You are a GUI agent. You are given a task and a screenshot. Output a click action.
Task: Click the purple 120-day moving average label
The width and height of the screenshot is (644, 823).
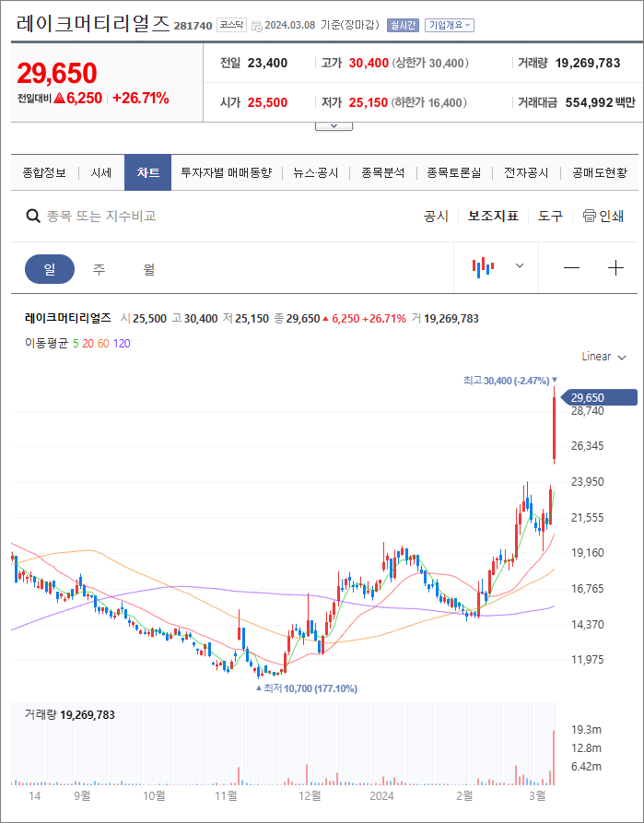122,343
